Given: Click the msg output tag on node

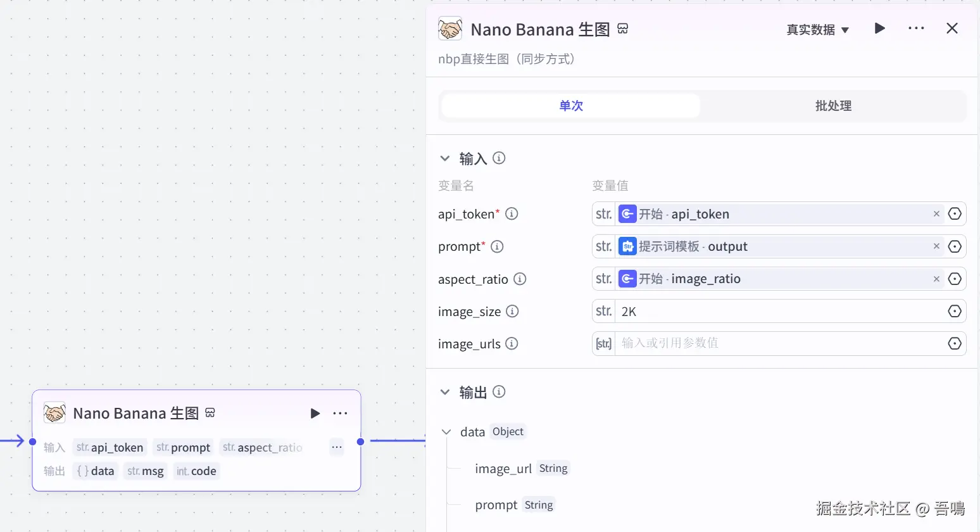Looking at the screenshot, I should pyautogui.click(x=146, y=471).
